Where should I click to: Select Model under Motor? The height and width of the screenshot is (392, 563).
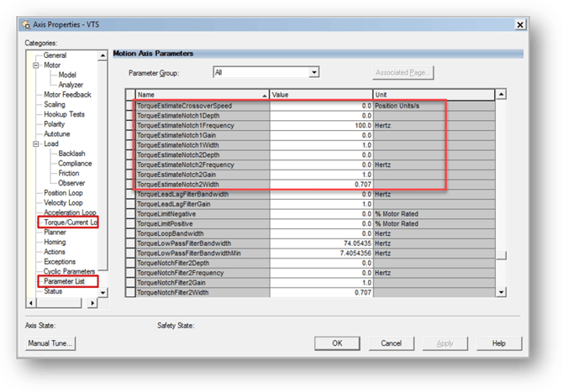pyautogui.click(x=67, y=75)
